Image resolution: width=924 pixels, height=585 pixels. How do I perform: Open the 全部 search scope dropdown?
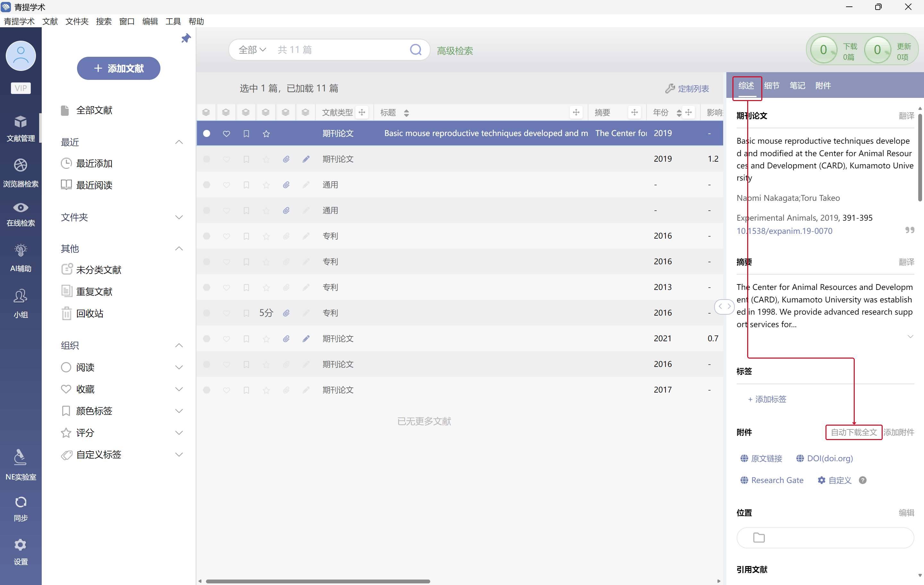pyautogui.click(x=252, y=49)
